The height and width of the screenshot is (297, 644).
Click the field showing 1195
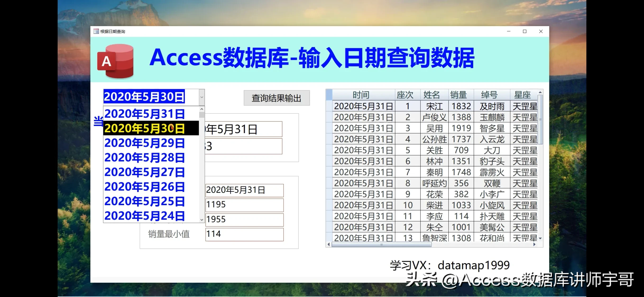[x=244, y=205]
